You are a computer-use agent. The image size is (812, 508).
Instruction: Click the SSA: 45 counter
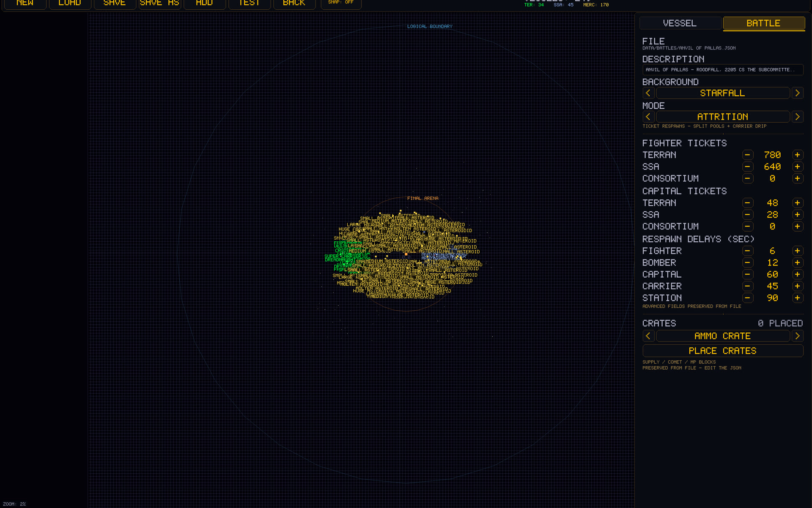click(x=563, y=5)
